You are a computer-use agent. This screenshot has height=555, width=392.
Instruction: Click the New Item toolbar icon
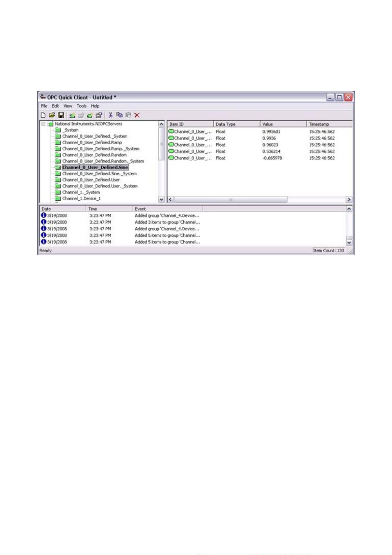point(90,115)
